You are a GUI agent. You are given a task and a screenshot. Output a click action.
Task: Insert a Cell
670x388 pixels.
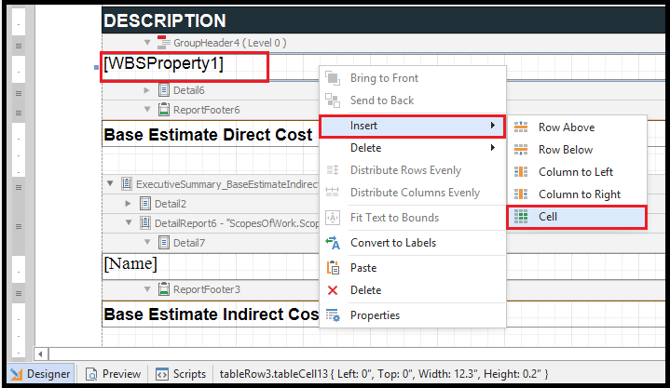[x=577, y=217]
